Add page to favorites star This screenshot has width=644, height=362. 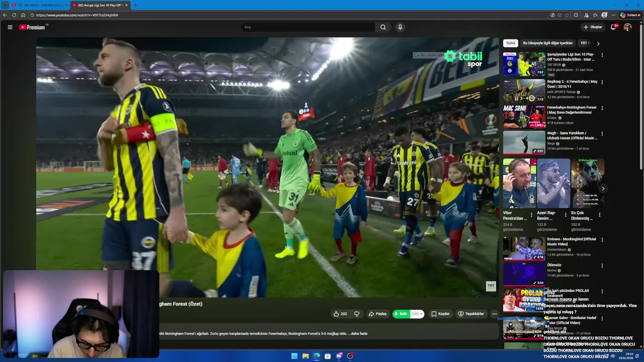[567, 15]
